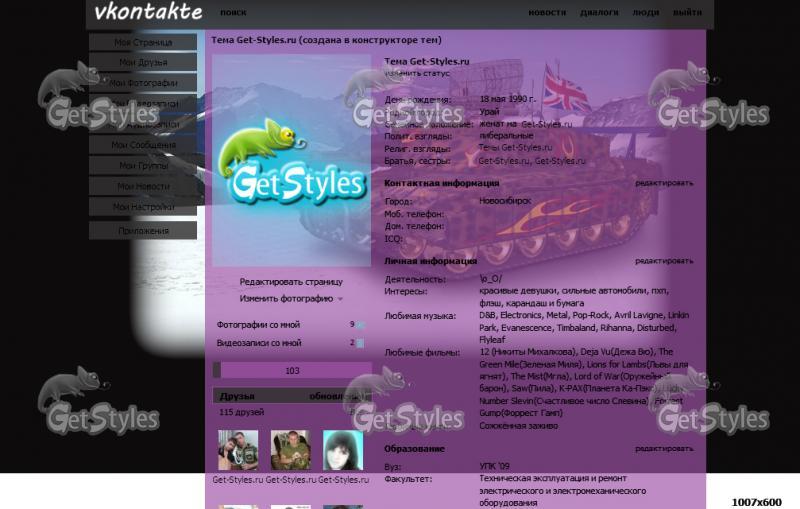
Task: Click the Деятельность value \o_O/
Action: click(491, 278)
